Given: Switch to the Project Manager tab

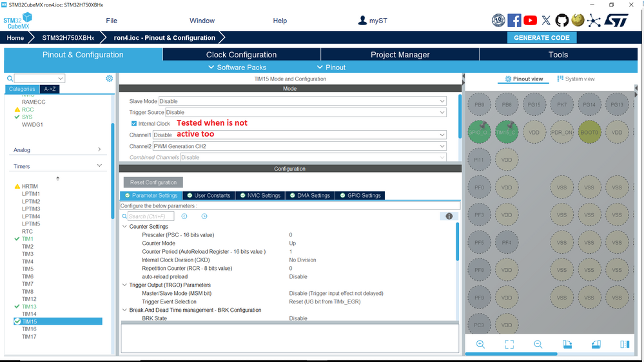Looking at the screenshot, I should (x=400, y=55).
